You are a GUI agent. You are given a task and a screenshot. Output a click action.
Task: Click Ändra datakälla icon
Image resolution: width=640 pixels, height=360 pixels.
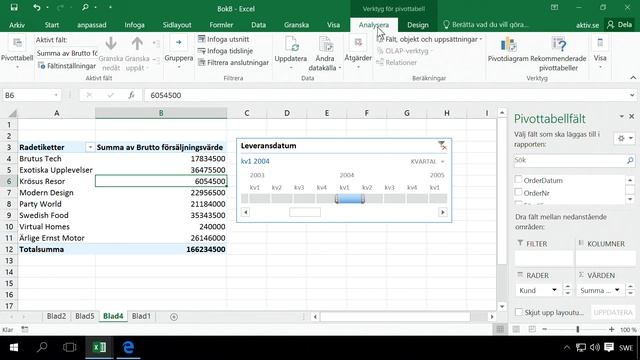click(x=325, y=44)
